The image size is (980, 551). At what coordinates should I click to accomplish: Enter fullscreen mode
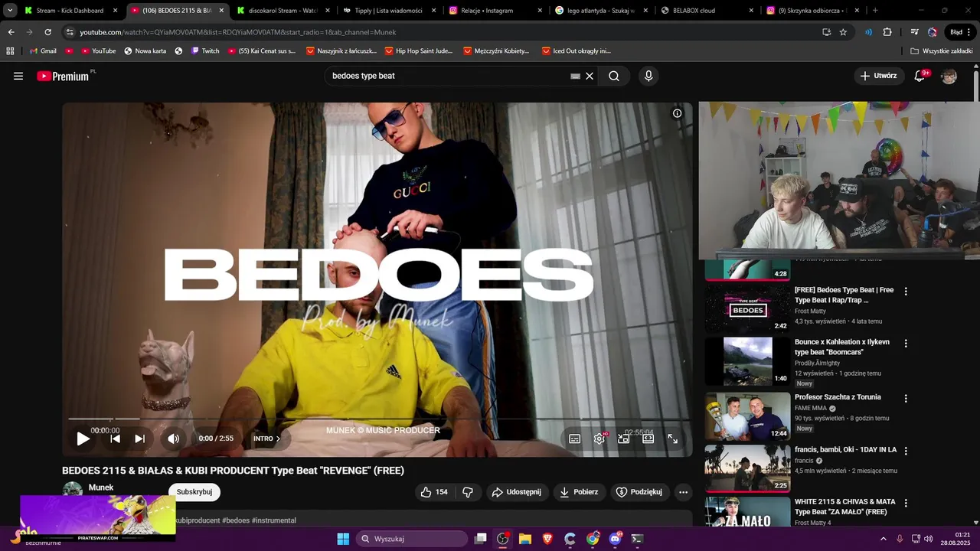(672, 439)
